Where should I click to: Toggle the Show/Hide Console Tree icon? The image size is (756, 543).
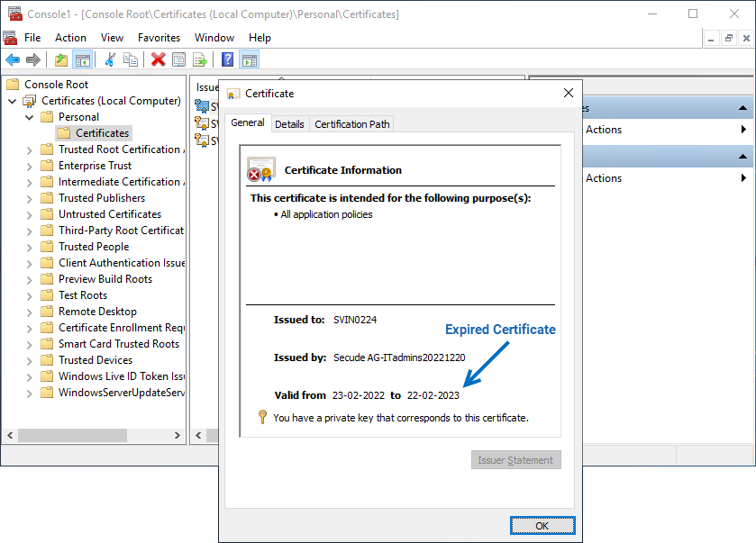pyautogui.click(x=82, y=59)
